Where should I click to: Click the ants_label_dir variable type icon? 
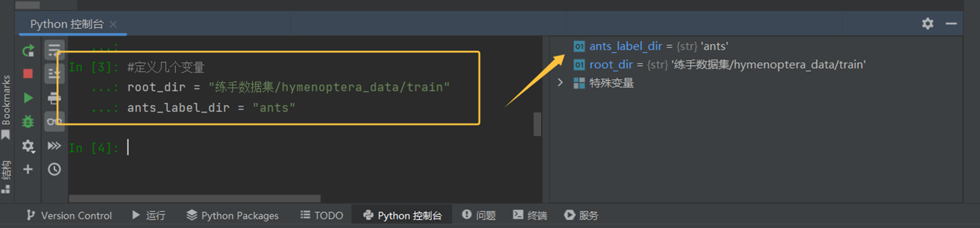(579, 47)
